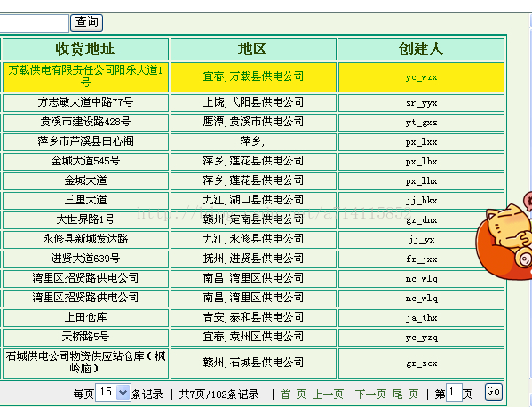The image size is (532, 407).
Task: Select address 三里大道
Action: [85, 201]
